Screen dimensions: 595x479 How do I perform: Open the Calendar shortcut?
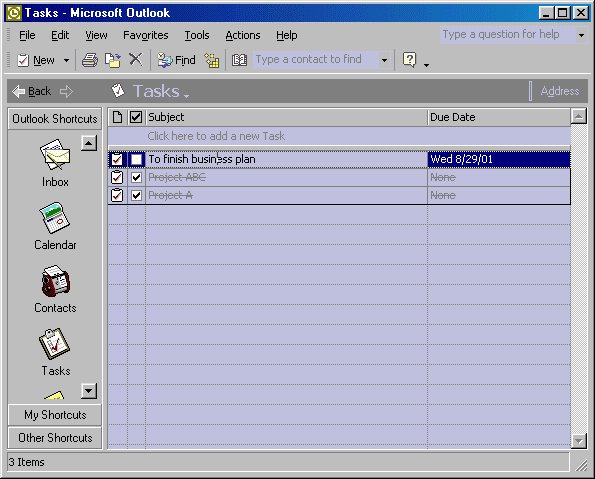(x=55, y=226)
